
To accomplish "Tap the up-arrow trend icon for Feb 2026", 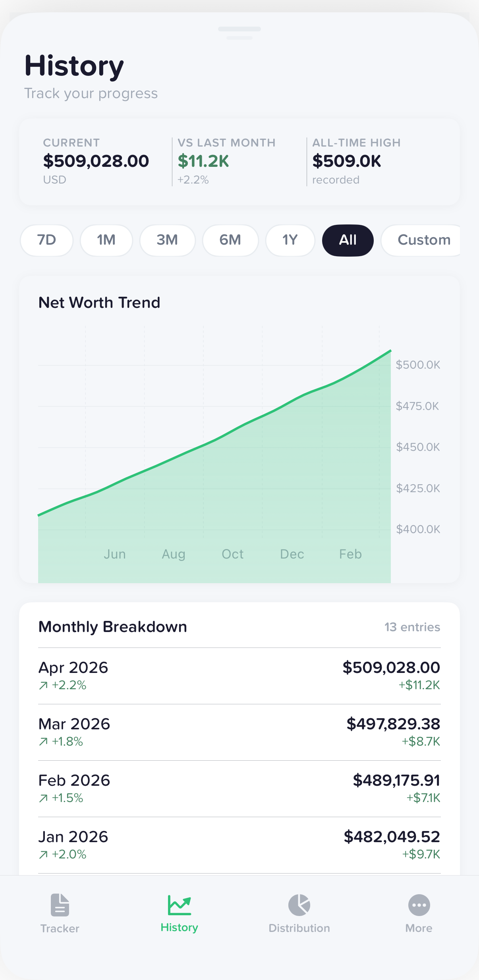I will coord(43,798).
